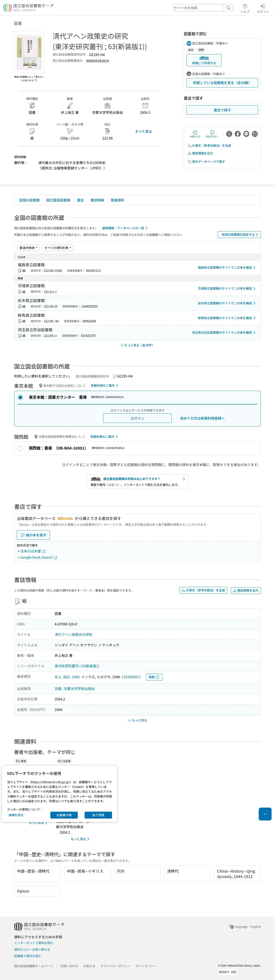Viewport: 275px width, 980px height.
Task: Open 福島県立図書館のサイトでこの本を確認 link
Action: pyautogui.click(x=227, y=267)
